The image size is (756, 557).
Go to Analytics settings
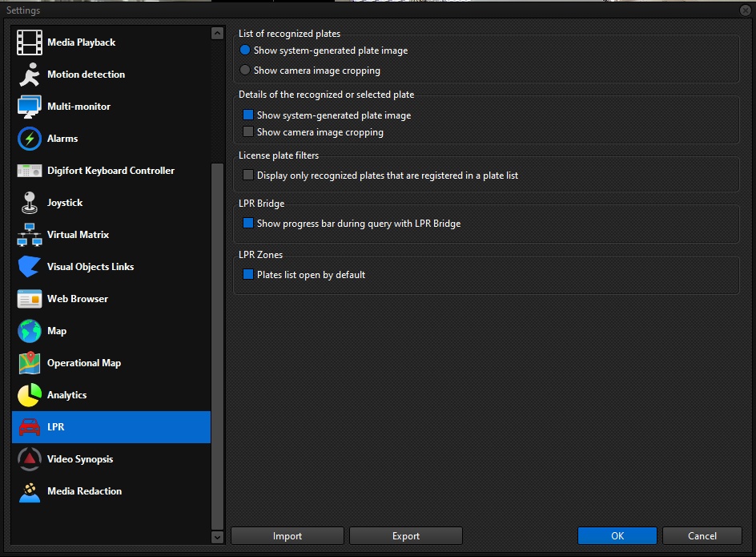pyautogui.click(x=111, y=395)
